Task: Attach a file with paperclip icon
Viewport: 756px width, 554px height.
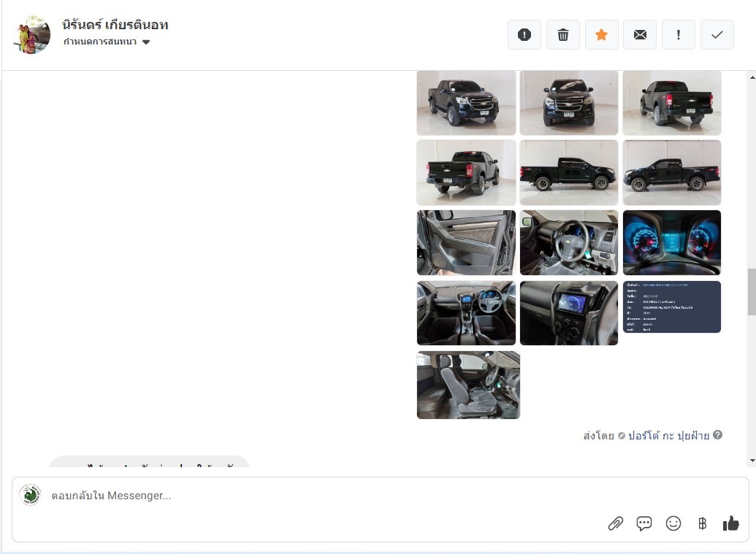Action: [x=616, y=523]
